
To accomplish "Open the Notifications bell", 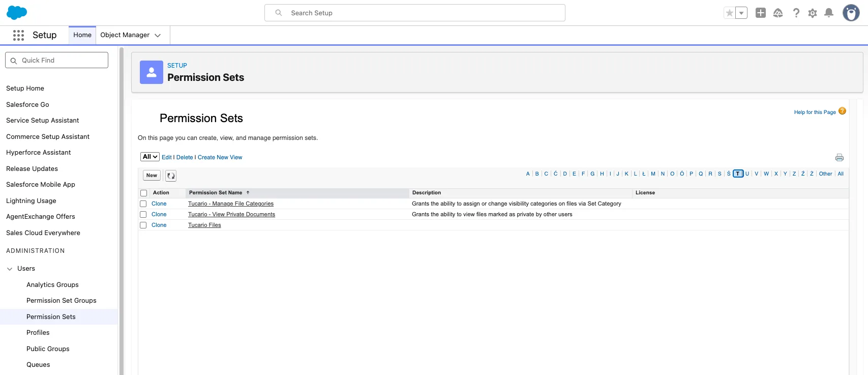I will click(x=829, y=13).
